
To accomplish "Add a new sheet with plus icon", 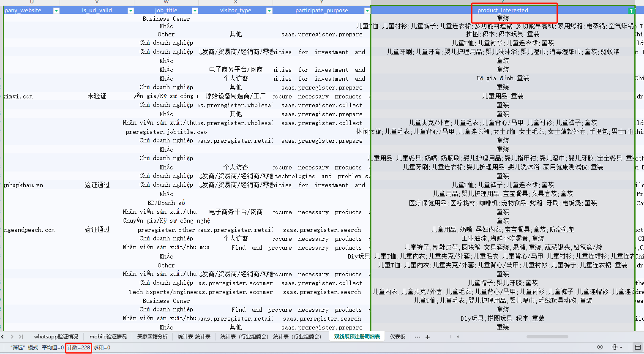I will 428,337.
